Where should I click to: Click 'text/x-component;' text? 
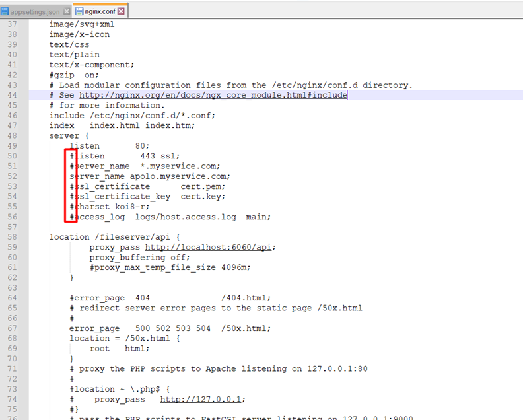point(92,65)
